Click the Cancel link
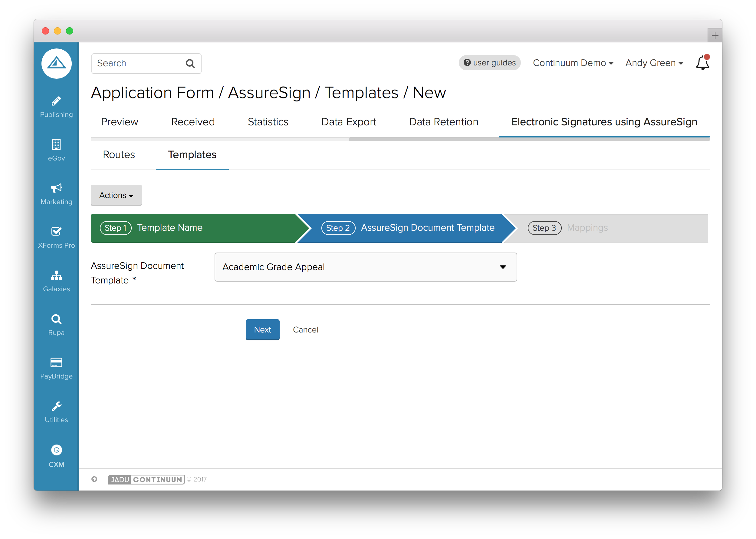 click(x=305, y=329)
